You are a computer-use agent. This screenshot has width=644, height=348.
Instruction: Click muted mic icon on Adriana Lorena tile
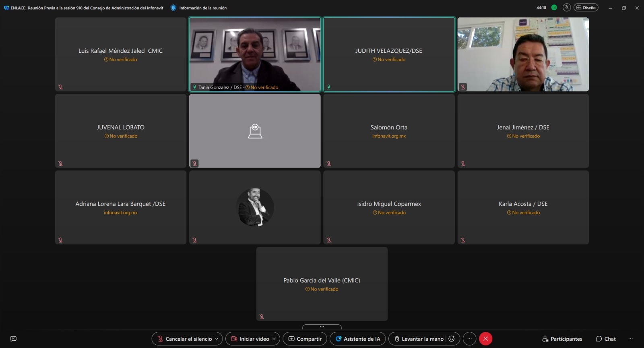pos(60,240)
